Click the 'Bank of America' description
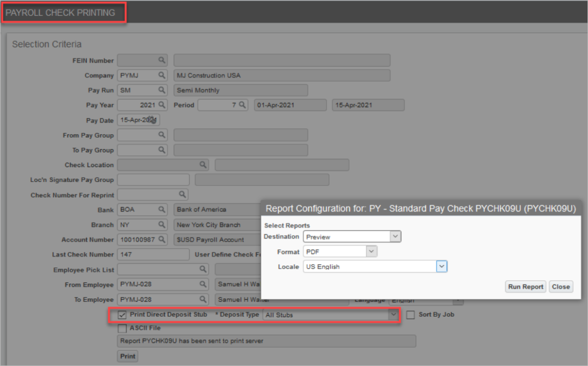This screenshot has width=588, height=366. (x=201, y=209)
